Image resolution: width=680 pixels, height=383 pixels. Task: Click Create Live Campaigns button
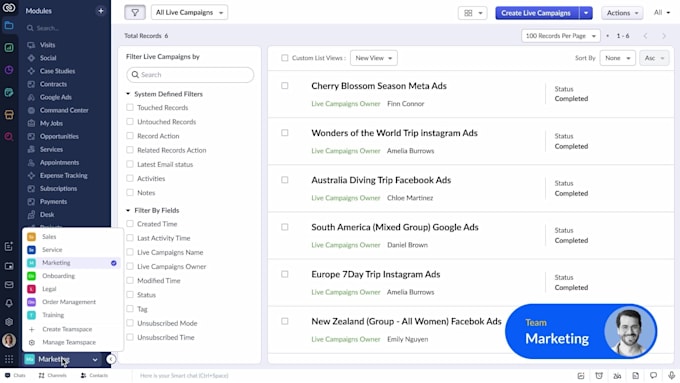(x=536, y=13)
